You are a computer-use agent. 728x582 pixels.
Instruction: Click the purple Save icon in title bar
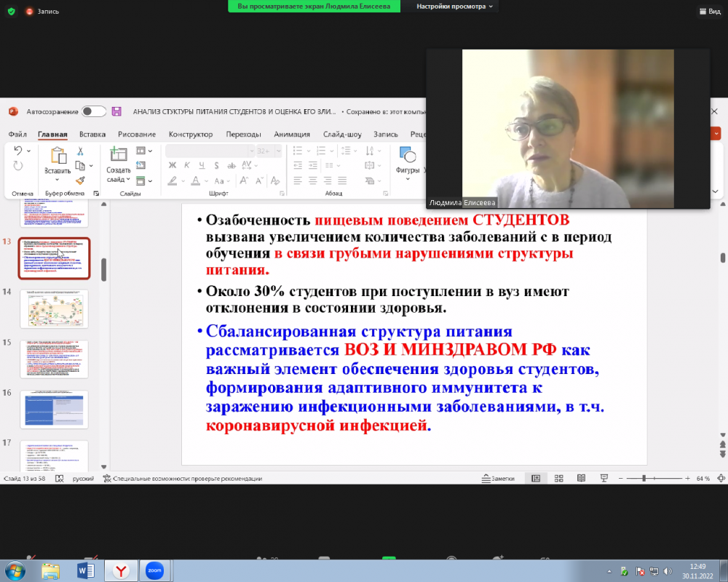click(x=116, y=111)
